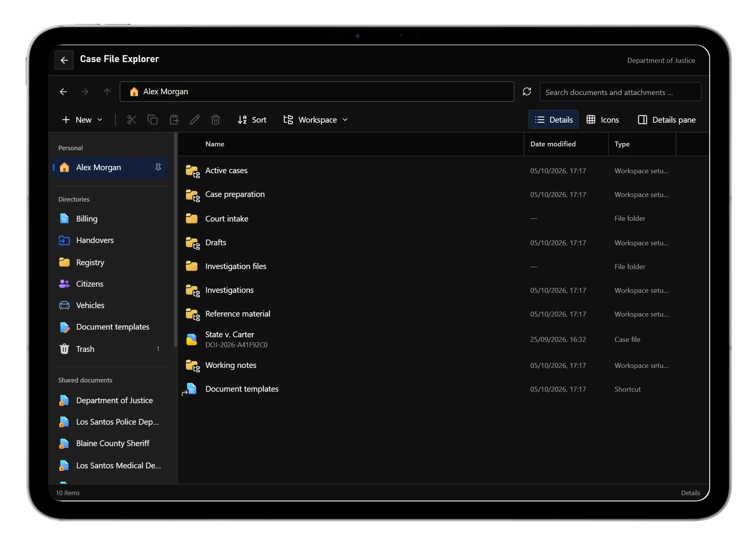The height and width of the screenshot is (545, 756).
Task: Click the sidebar vertical scrollbar
Action: coord(176,240)
